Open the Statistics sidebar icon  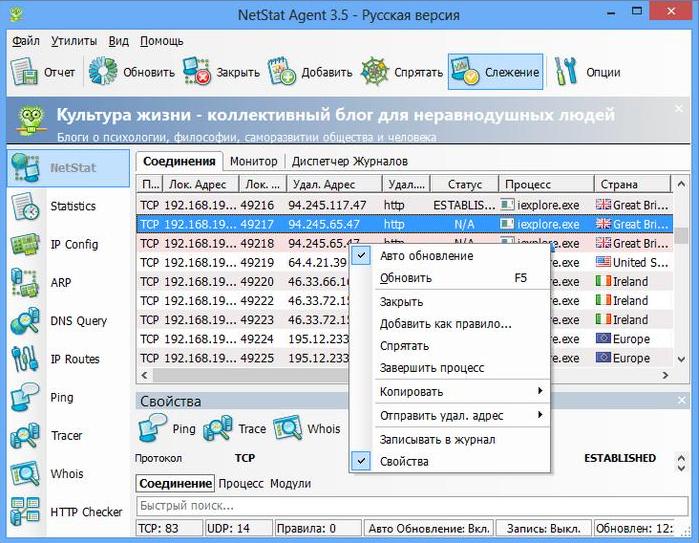pos(25,206)
